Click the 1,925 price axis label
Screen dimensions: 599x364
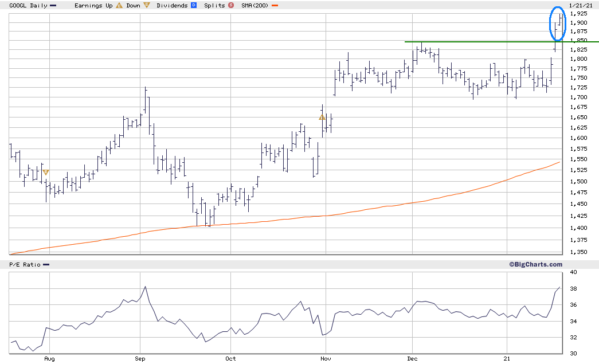click(x=579, y=13)
